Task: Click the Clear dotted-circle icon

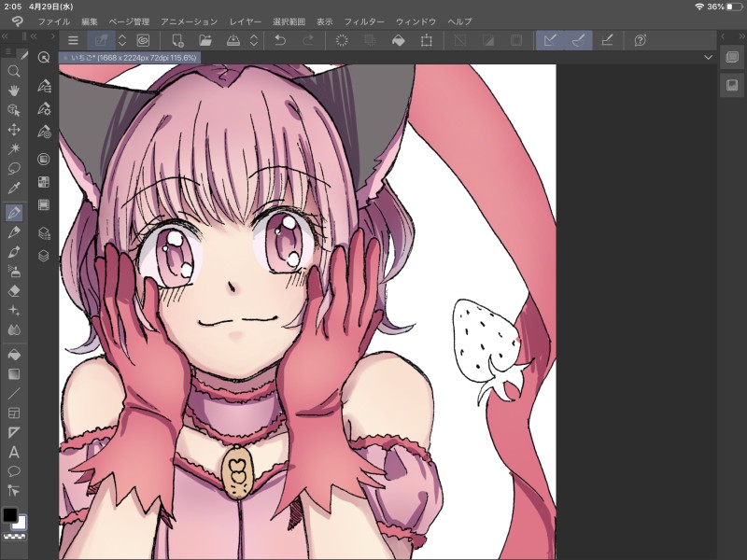Action: (342, 40)
